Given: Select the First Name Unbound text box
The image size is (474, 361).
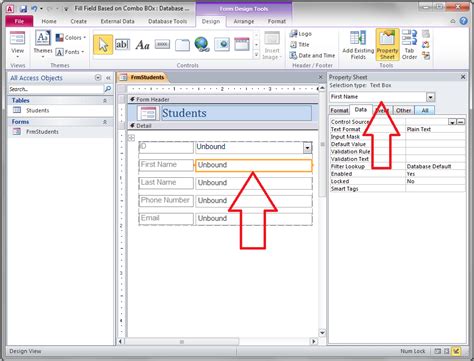Looking at the screenshot, I should (254, 165).
